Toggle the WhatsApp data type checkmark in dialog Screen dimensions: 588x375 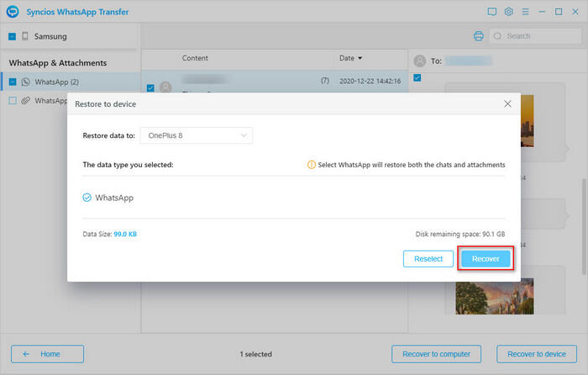87,198
